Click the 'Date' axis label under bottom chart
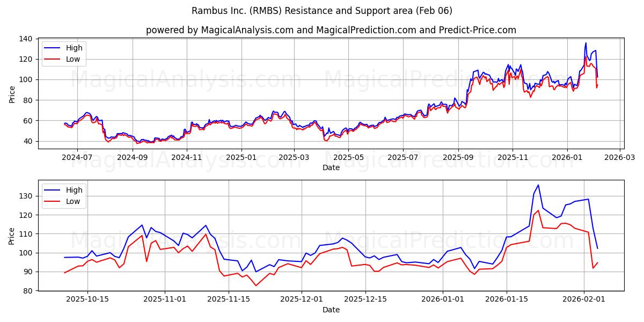Image resolution: width=644 pixels, height=322 pixels. coord(331,310)
